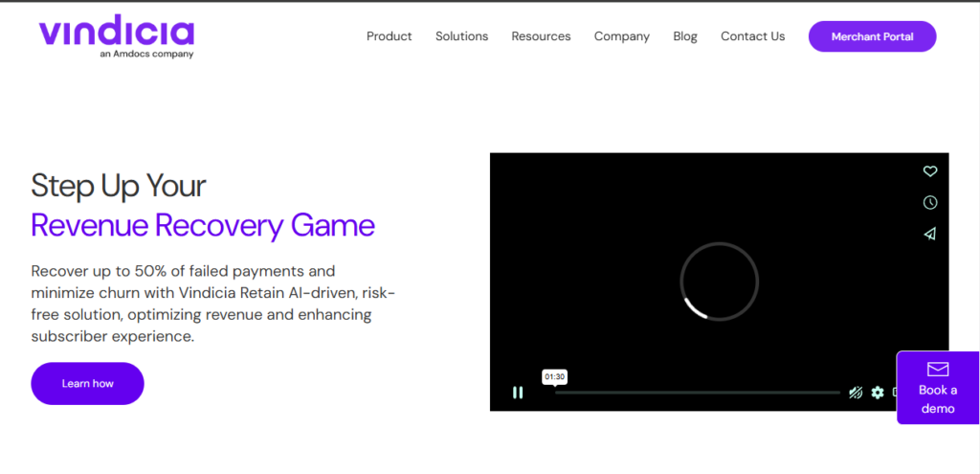Seek along the video progress bar

697,393
